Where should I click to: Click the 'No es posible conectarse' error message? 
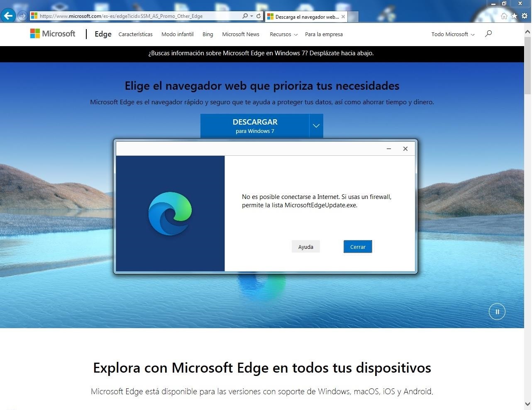pyautogui.click(x=317, y=201)
